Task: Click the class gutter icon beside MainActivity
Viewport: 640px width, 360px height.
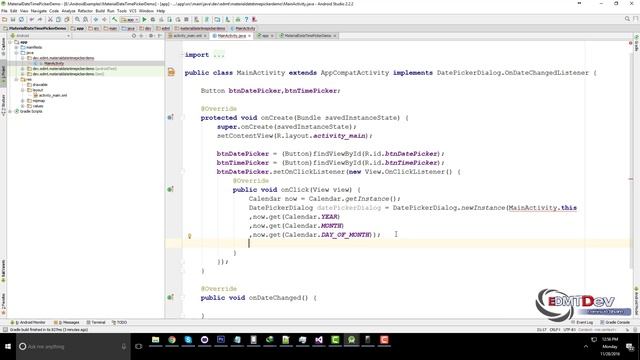Action: (171, 72)
